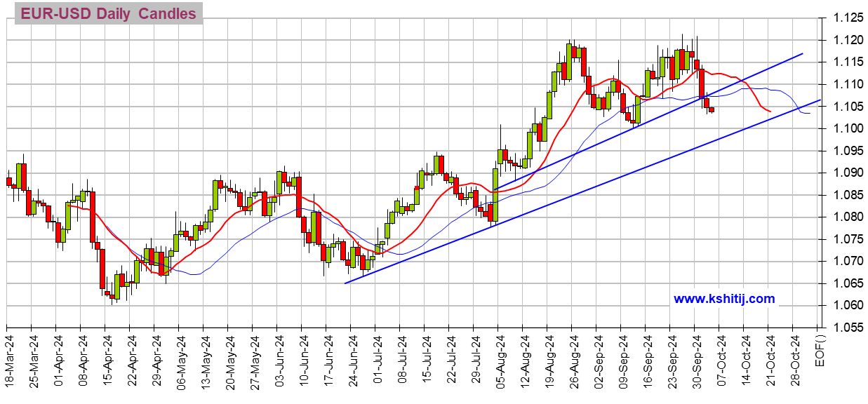Click the 1.060 price level label
Image resolution: width=868 pixels, height=404 pixels.
coord(843,305)
